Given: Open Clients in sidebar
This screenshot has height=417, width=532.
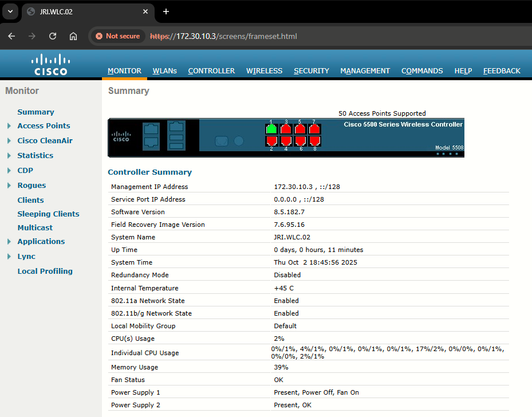Looking at the screenshot, I should tap(30, 200).
